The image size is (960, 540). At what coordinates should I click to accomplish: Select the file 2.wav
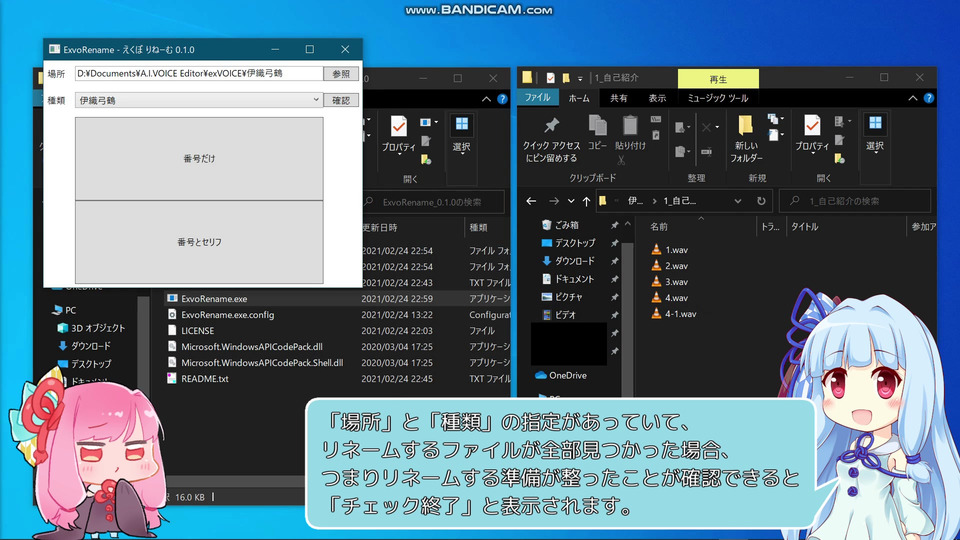coord(670,266)
